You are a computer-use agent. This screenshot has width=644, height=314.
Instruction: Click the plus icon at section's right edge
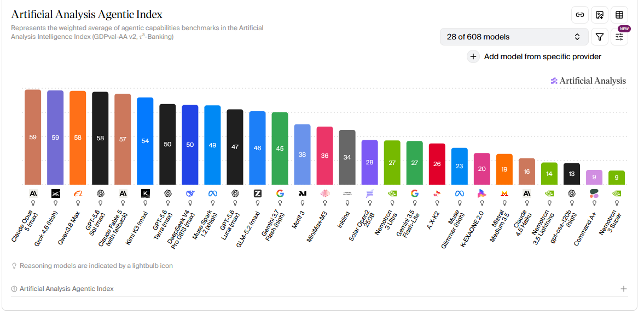[x=623, y=289]
